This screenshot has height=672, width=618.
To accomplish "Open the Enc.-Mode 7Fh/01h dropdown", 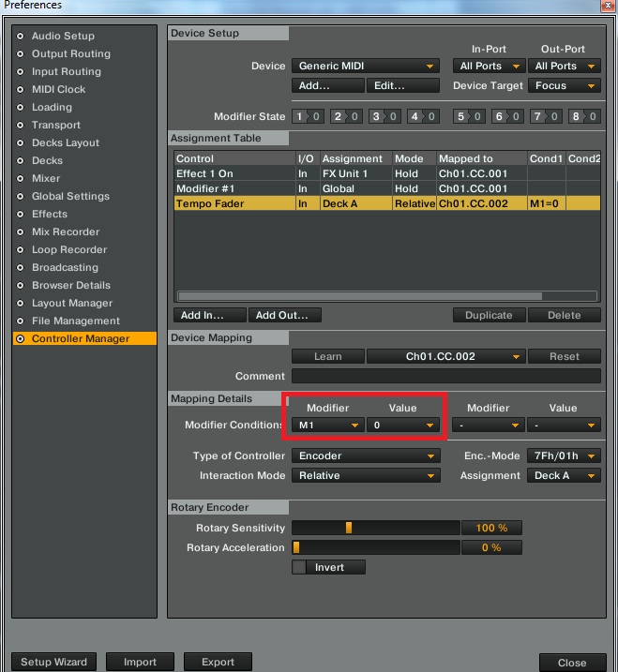I will pyautogui.click(x=564, y=456).
